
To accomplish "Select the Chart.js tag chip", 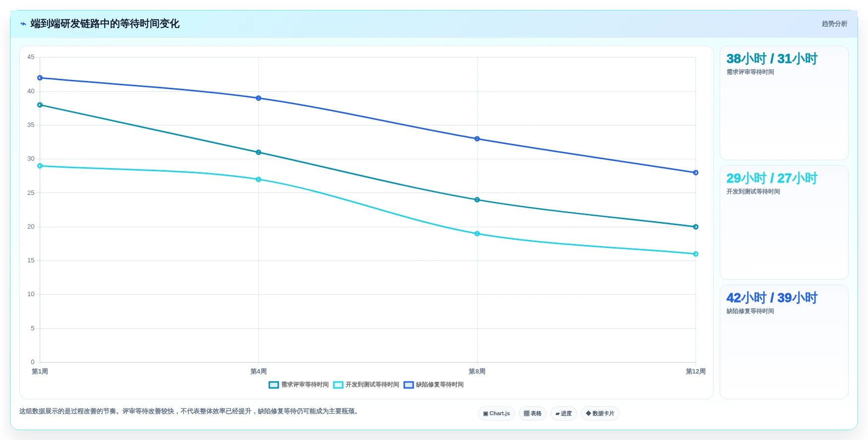I will pyautogui.click(x=496, y=413).
